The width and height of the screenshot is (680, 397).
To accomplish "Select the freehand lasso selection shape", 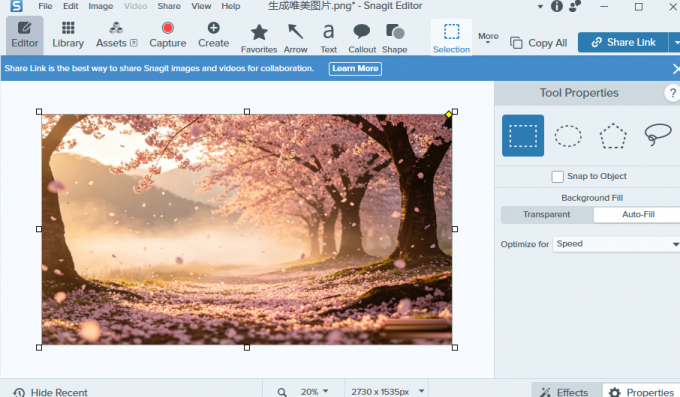I will pos(658,134).
